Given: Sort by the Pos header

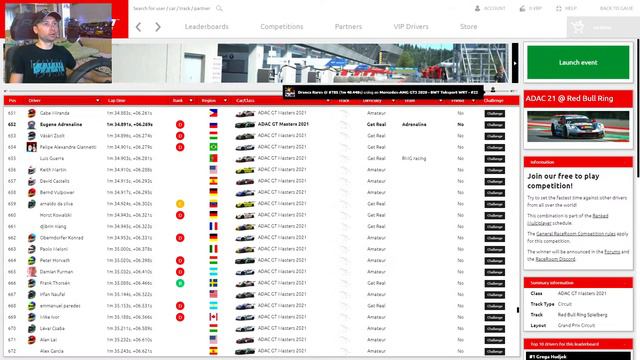Looking at the screenshot, I should pyautogui.click(x=13, y=100).
